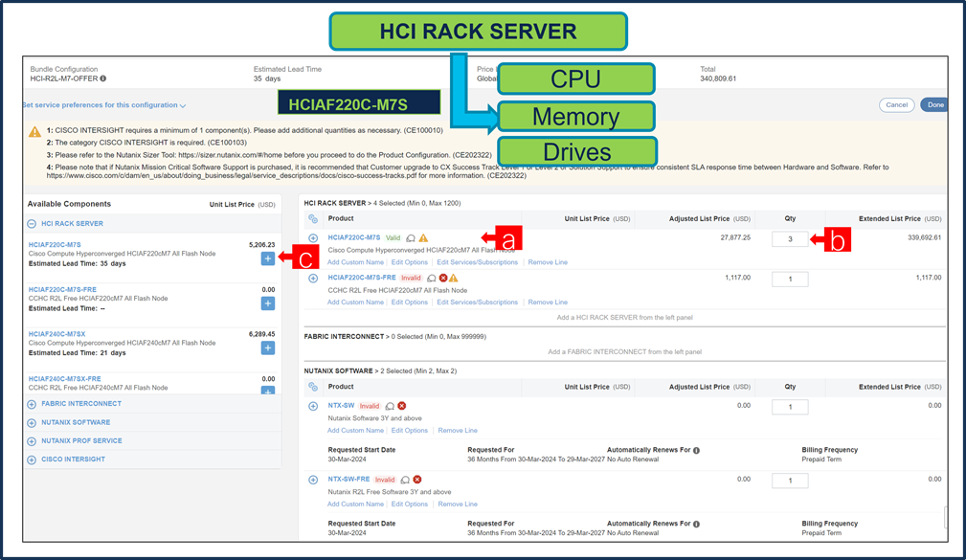The image size is (966, 560).
Task: Click the red error icon on NTX-SW-FRE
Action: [417, 479]
